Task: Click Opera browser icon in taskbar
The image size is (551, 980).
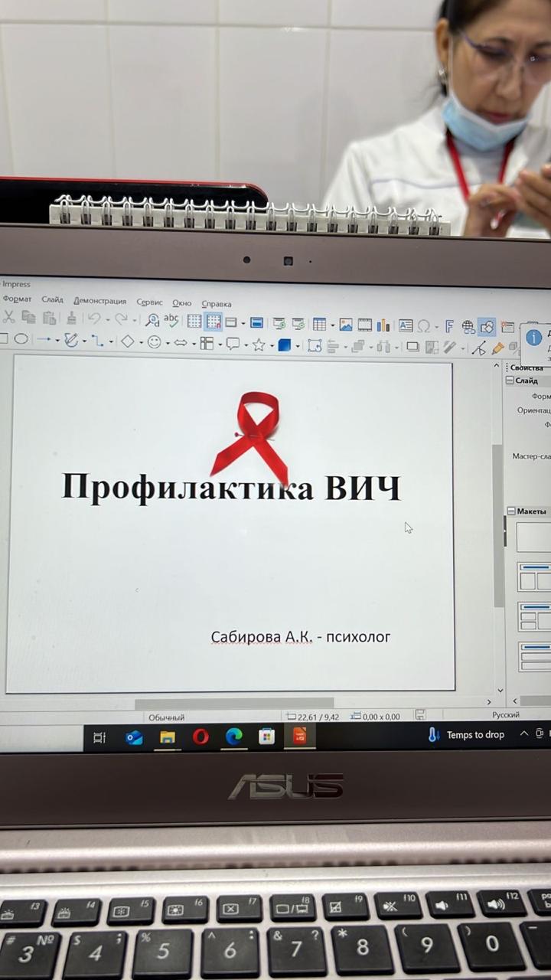Action: coord(201,737)
